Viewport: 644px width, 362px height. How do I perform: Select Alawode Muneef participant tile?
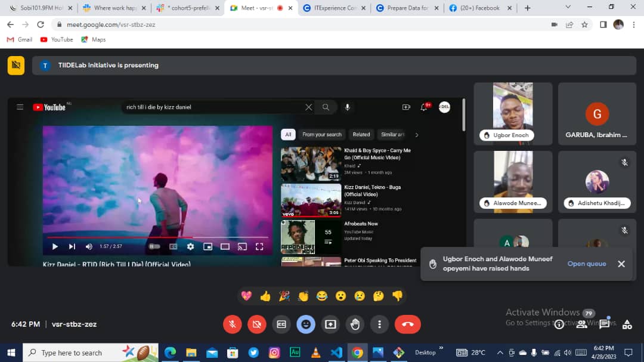click(x=513, y=182)
